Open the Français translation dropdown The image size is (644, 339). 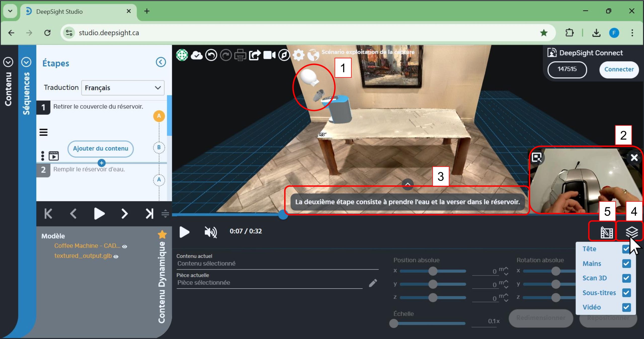click(123, 88)
